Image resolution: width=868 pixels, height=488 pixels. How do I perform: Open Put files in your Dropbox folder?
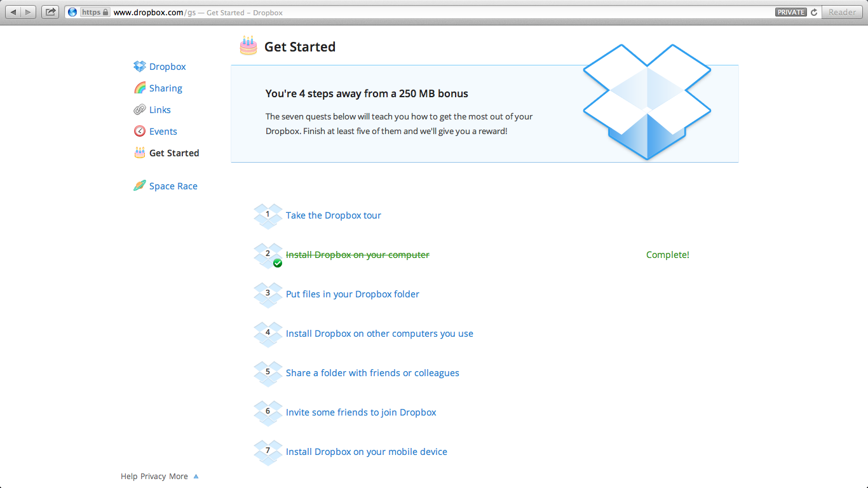(353, 294)
